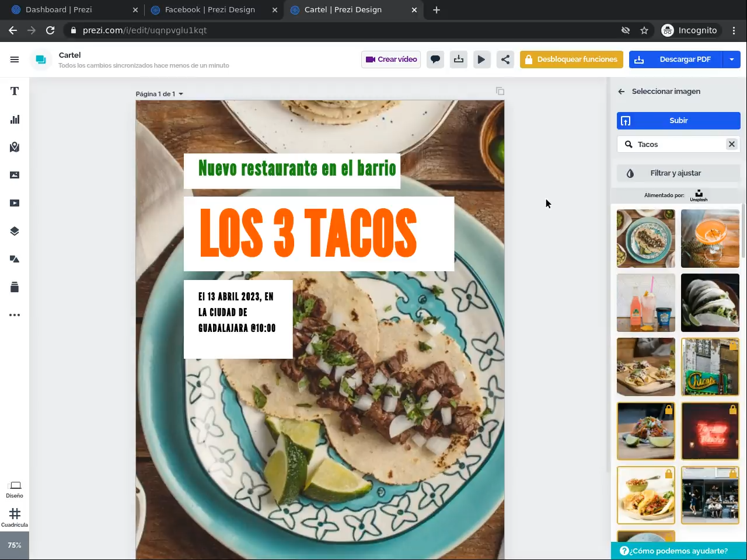The width and height of the screenshot is (747, 560).
Task: Open the map tool in sidebar
Action: [x=15, y=147]
